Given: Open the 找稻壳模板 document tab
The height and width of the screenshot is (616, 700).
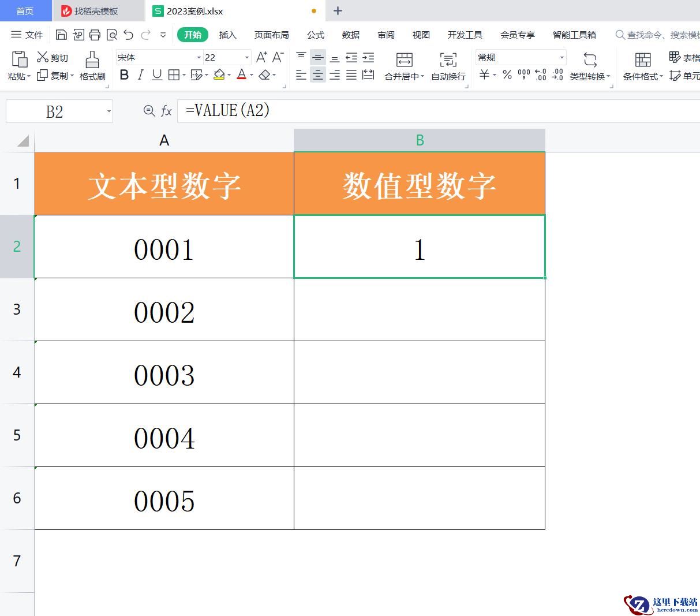Looking at the screenshot, I should 98,11.
